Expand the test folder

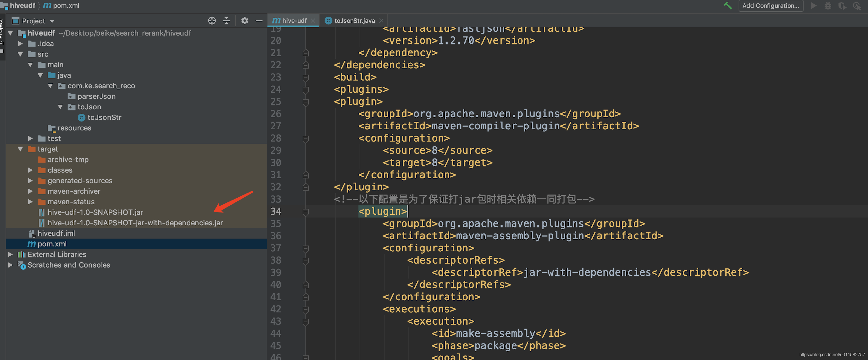[x=31, y=138]
